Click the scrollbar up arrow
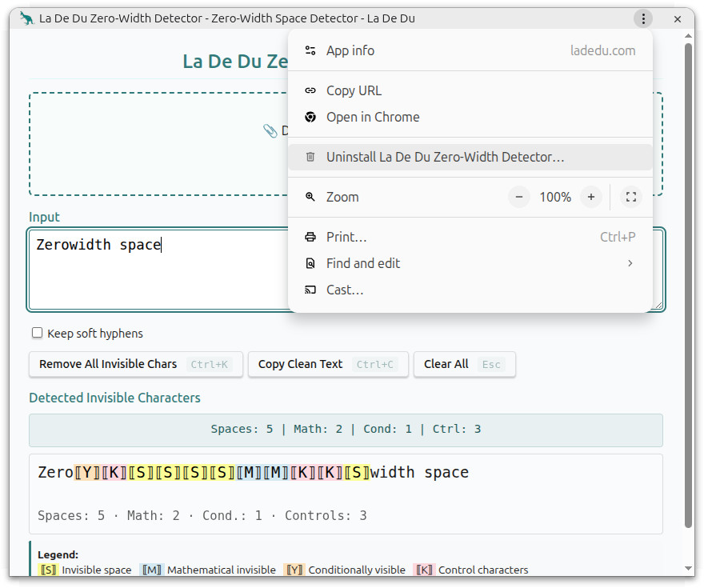 pos(688,35)
